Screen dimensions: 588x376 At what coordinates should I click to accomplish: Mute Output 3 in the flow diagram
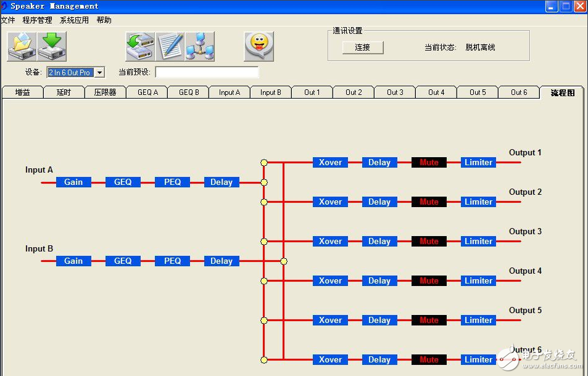429,241
